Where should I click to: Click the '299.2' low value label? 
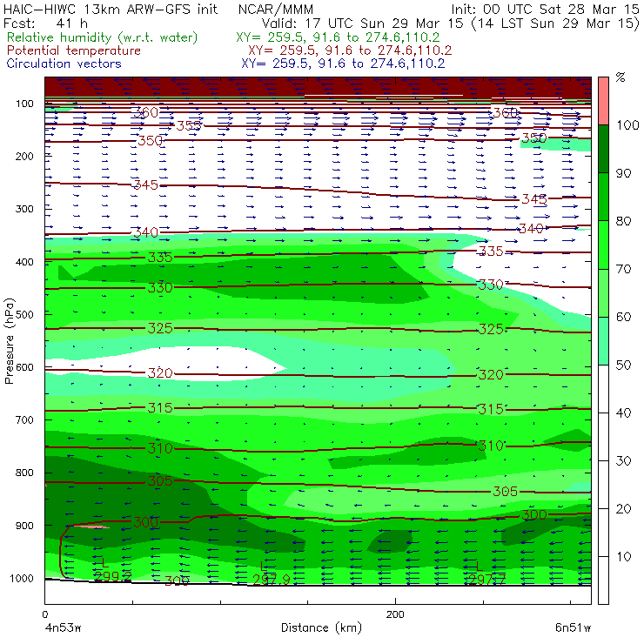(112, 576)
